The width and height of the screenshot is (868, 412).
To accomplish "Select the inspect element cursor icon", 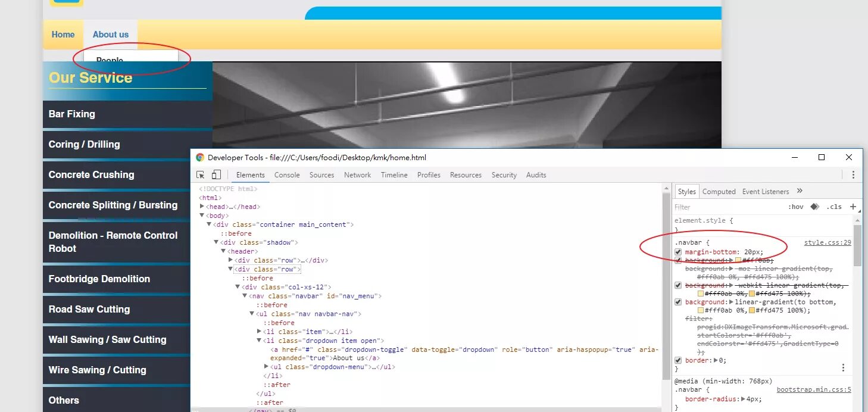I will tap(200, 174).
